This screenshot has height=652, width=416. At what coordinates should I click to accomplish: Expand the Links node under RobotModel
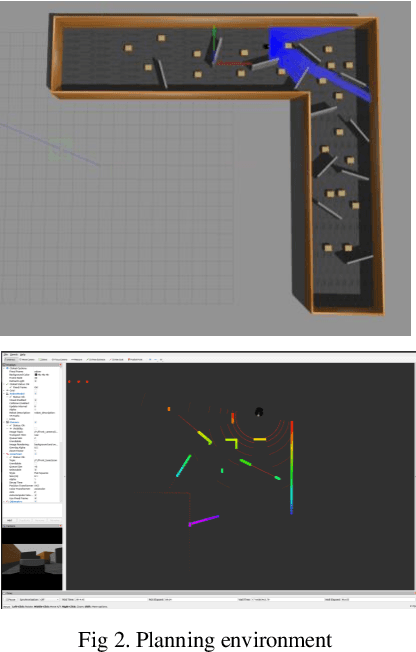pyautogui.click(x=7, y=419)
